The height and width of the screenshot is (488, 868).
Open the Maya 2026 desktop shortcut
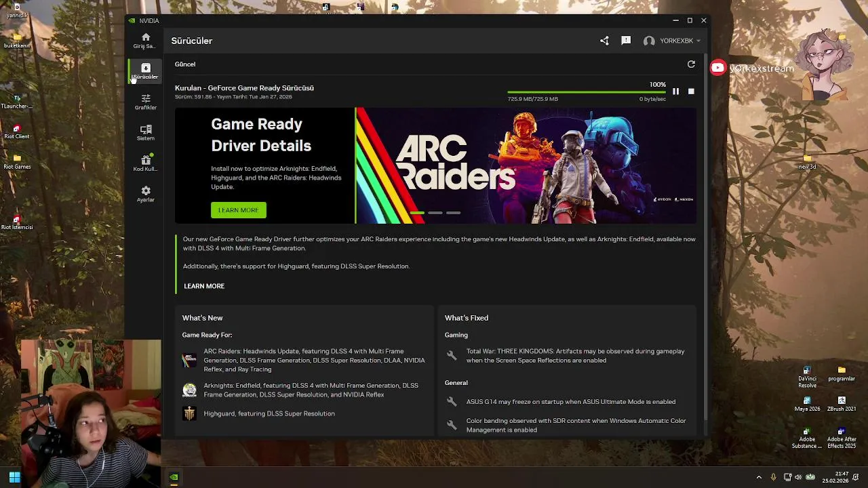point(807,405)
